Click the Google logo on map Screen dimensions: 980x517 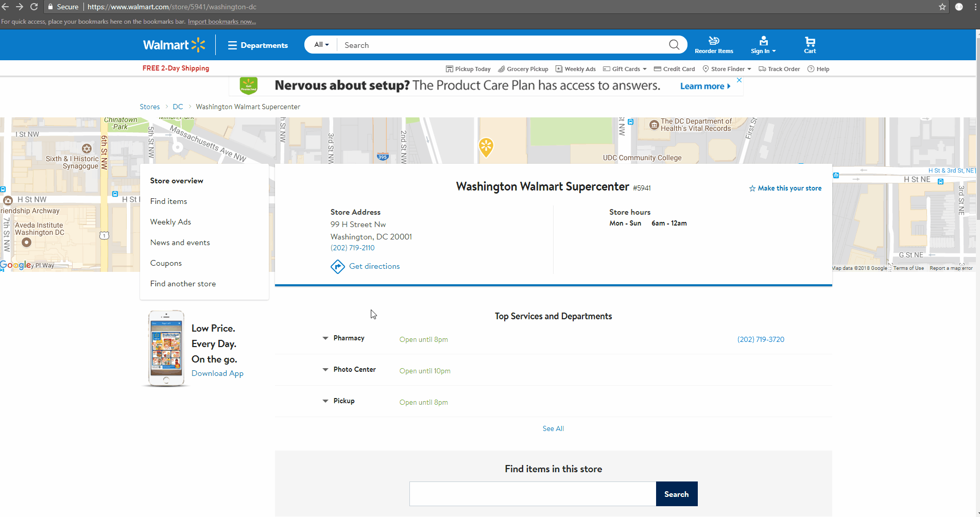click(x=16, y=265)
